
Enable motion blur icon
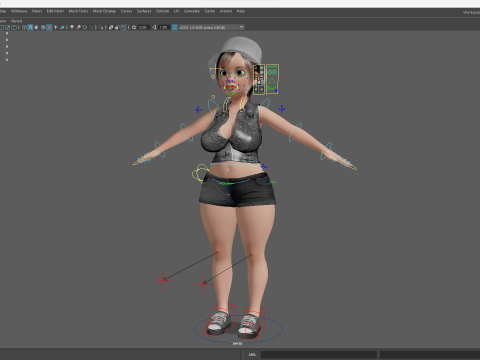[x=78, y=27]
